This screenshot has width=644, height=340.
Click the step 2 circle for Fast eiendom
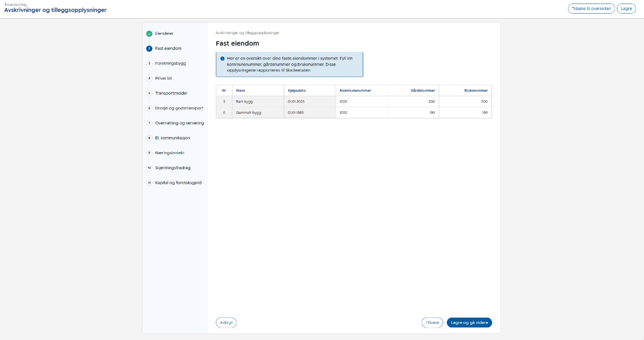point(149,49)
